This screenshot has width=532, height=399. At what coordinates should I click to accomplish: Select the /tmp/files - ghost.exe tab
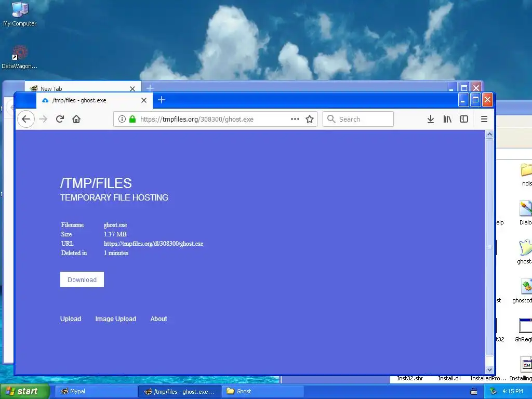(x=95, y=100)
